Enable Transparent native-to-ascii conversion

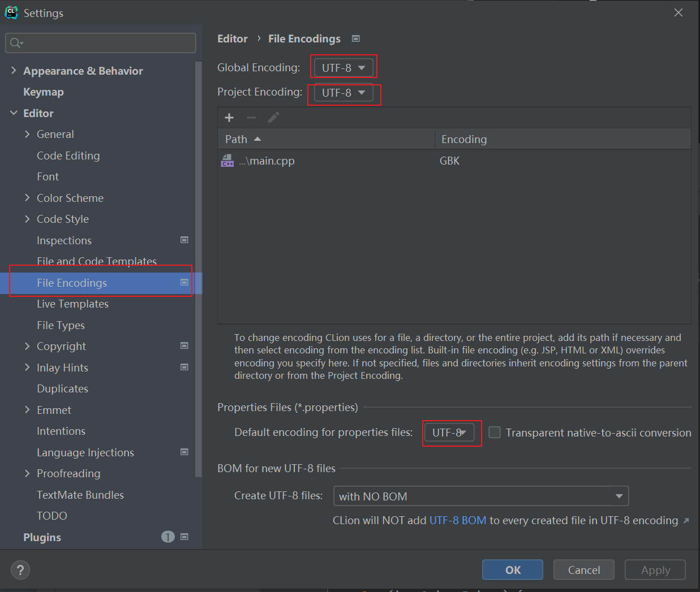[495, 433]
